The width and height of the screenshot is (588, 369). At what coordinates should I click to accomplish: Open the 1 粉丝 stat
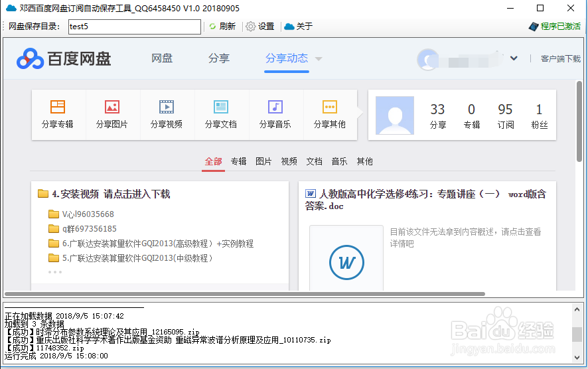[540, 116]
